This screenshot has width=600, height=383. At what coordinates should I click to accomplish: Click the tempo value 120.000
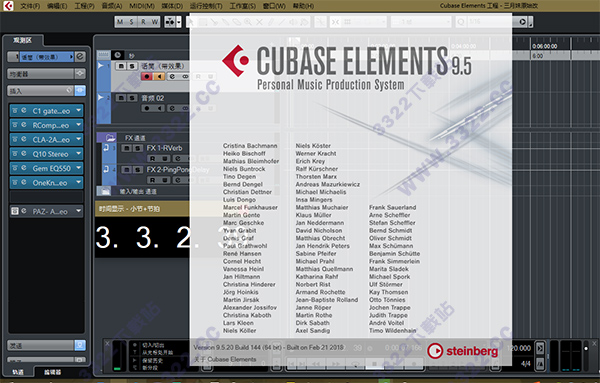[x=519, y=348]
